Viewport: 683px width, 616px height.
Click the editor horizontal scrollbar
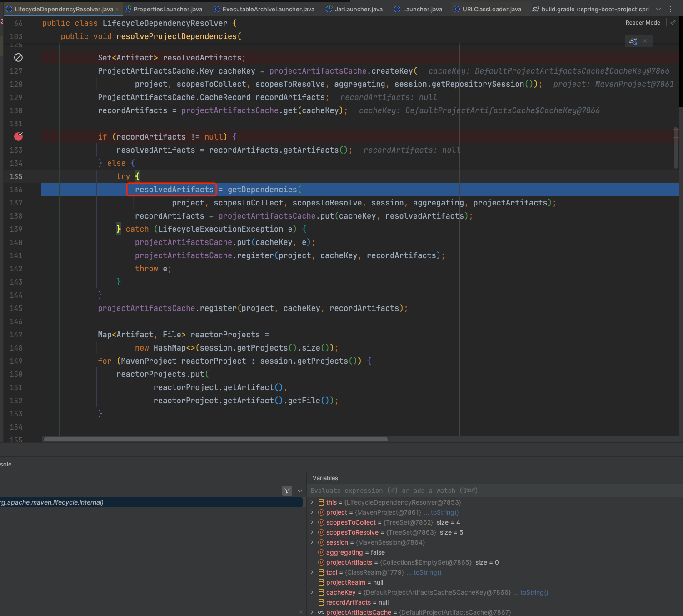click(x=216, y=439)
